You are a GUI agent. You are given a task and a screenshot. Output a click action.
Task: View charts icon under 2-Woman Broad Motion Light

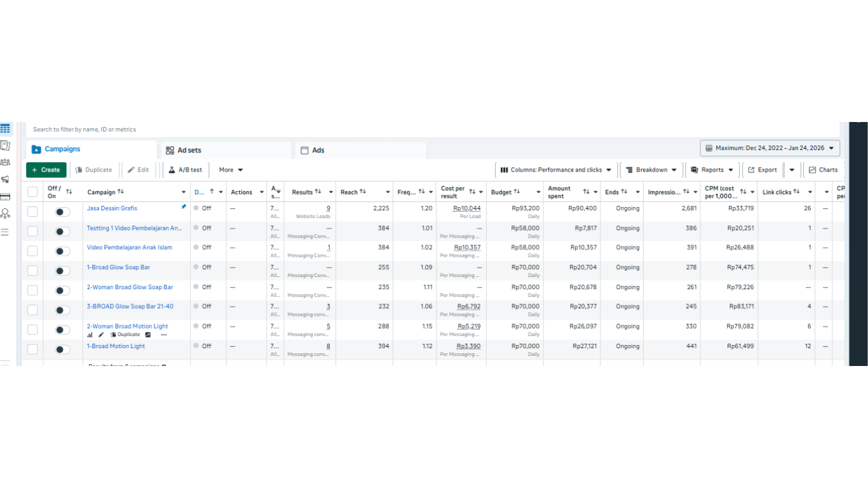pos(90,334)
